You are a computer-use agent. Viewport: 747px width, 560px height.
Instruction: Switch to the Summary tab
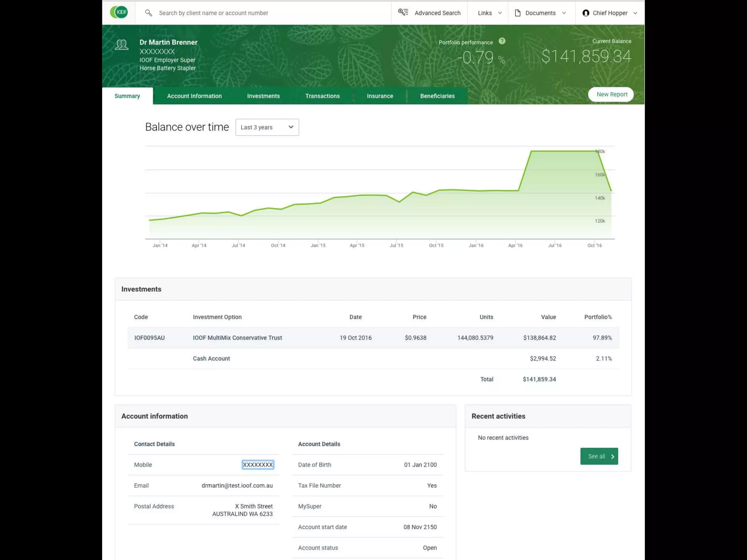[127, 96]
